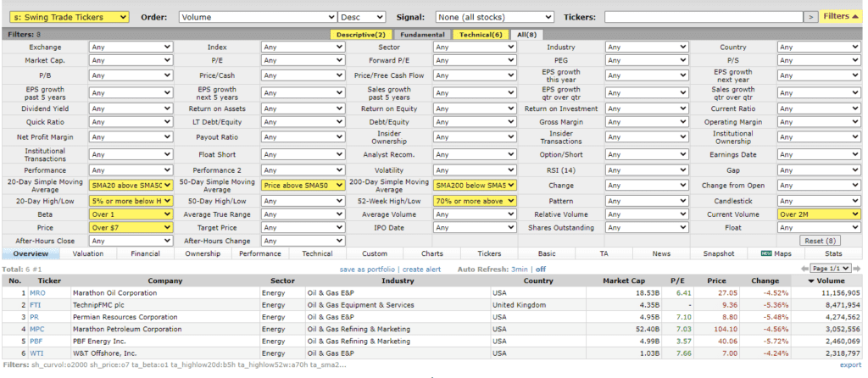Open the Beta Over 1 dropdown
Screen dimensions: 868x378
tap(131, 214)
